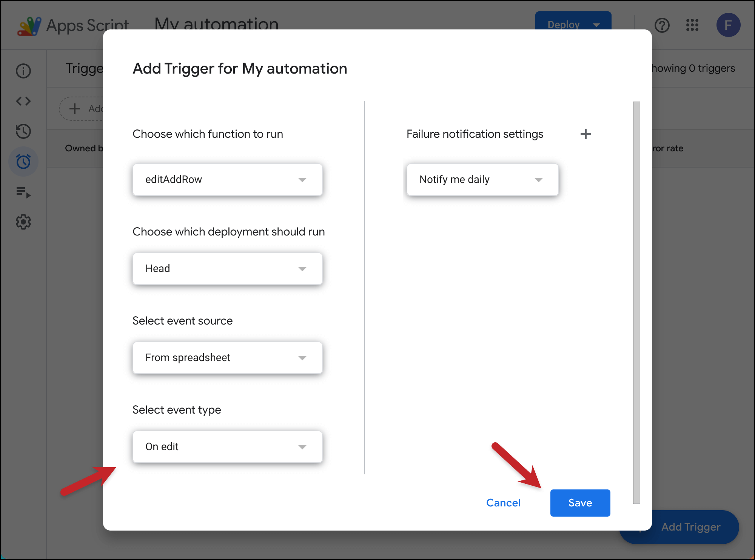Open the project history clock icon
Viewport: 755px width, 560px height.
(23, 131)
